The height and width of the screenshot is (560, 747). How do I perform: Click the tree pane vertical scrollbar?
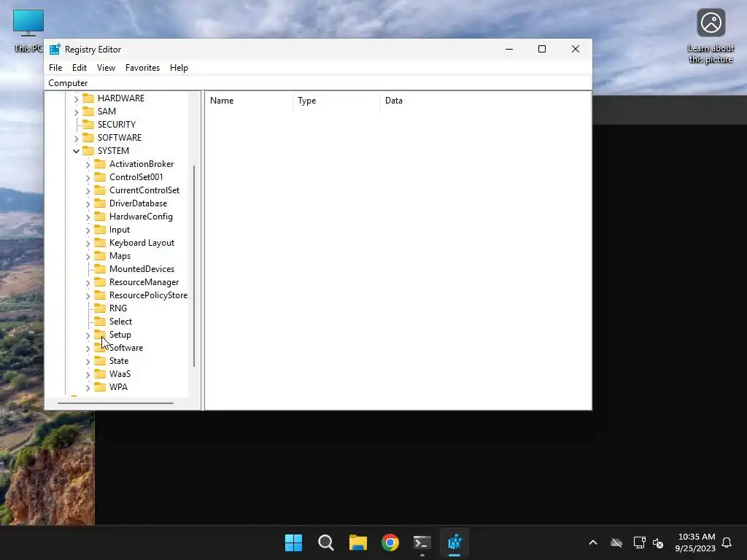click(194, 265)
